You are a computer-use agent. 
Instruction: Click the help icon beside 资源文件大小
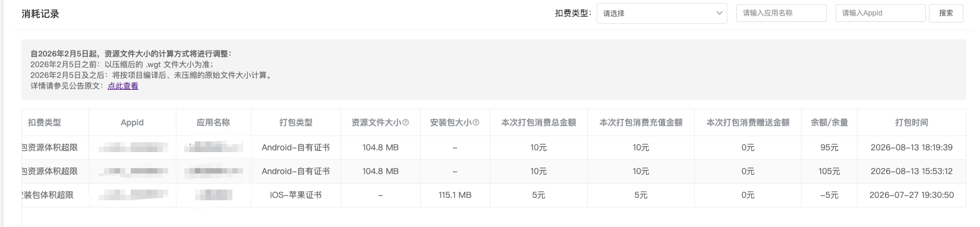coord(406,122)
